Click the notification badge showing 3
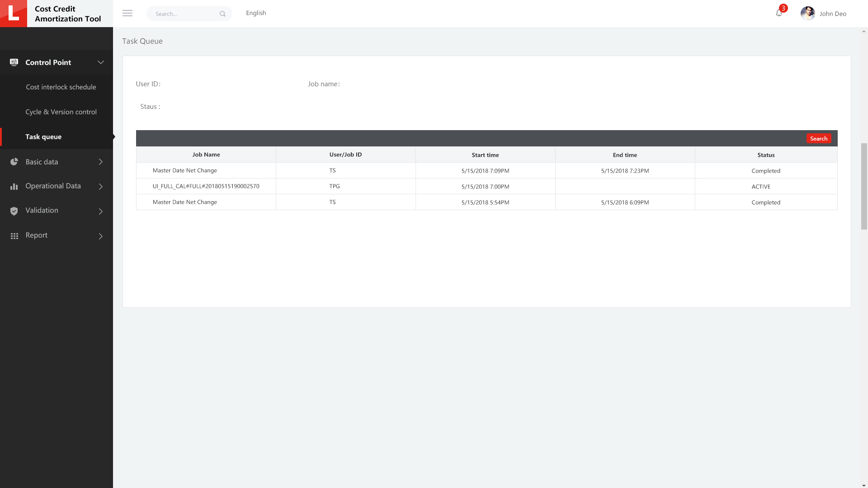 pos(783,8)
